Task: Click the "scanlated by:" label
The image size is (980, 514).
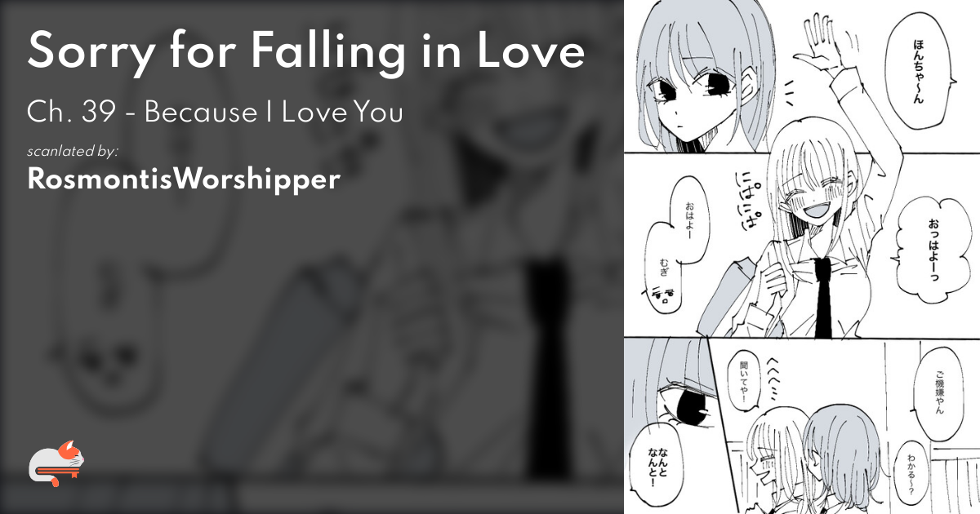Action: (x=73, y=151)
